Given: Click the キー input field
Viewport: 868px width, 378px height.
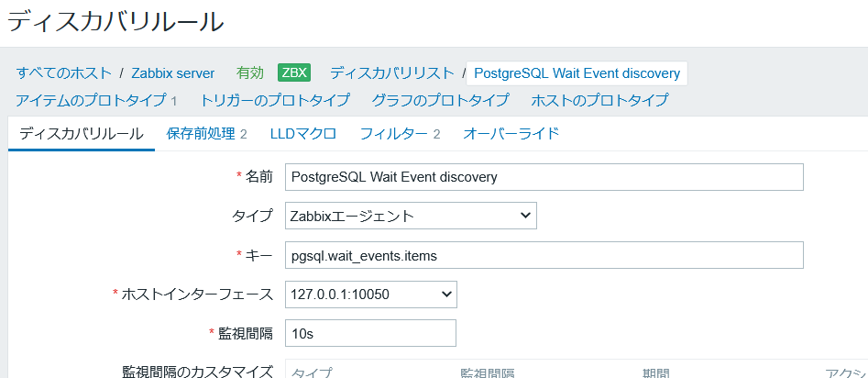Looking at the screenshot, I should (x=544, y=255).
